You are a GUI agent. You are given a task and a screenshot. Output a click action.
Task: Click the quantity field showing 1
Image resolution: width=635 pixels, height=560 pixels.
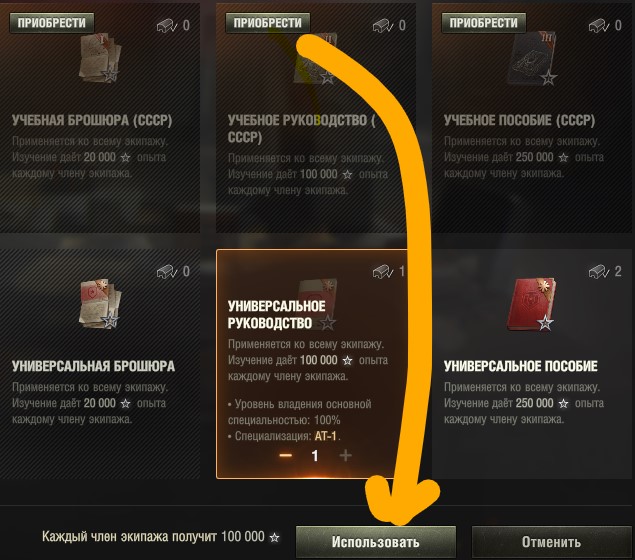tap(315, 456)
